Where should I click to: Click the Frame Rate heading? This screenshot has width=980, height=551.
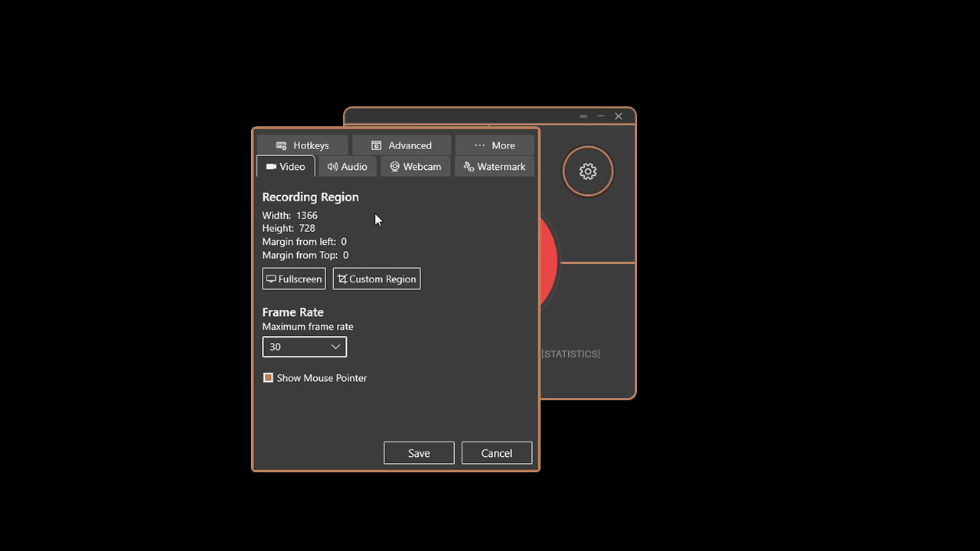point(293,312)
